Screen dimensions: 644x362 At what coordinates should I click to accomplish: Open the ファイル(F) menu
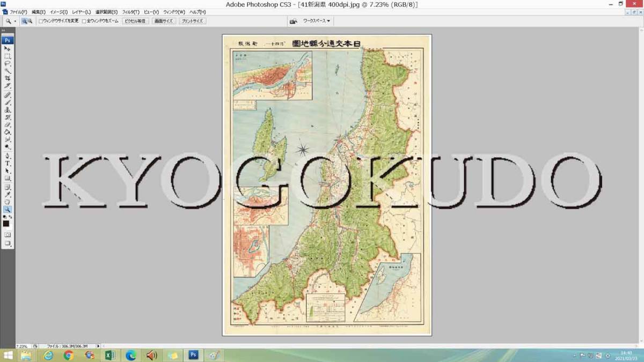18,12
